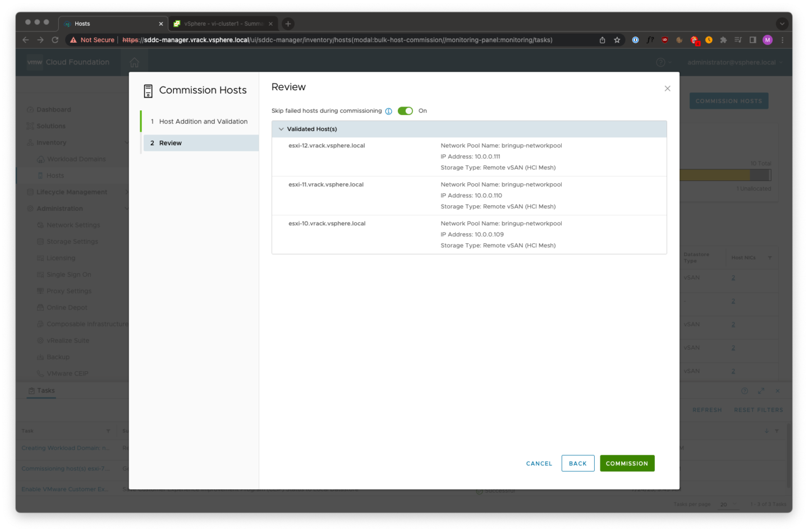Click the info icon next to skip failed hosts

(388, 110)
